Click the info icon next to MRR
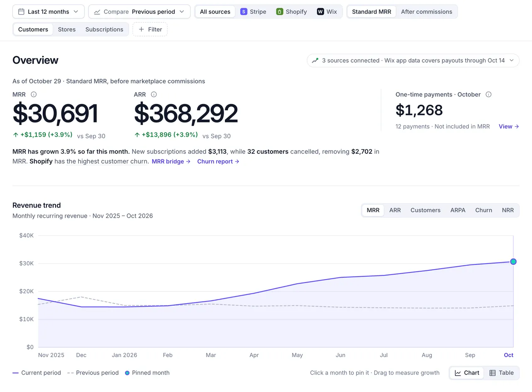Viewport: 532px width, 392px height. click(34, 94)
